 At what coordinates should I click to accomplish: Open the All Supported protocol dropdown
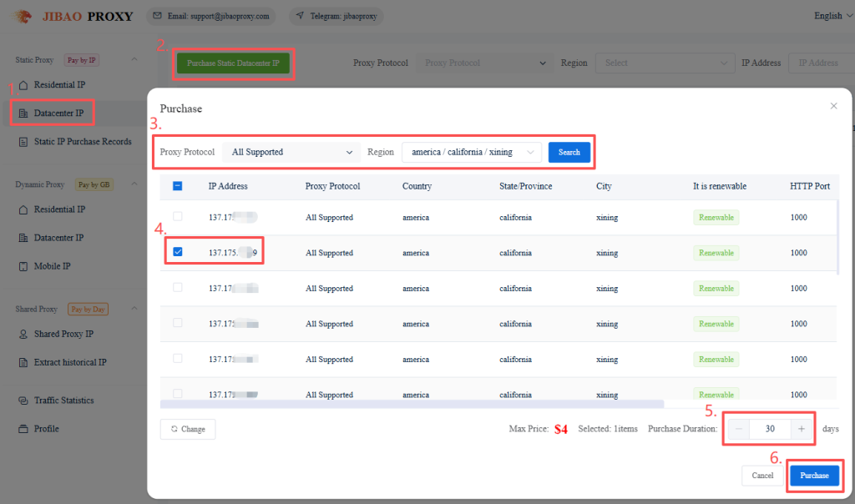coord(292,152)
